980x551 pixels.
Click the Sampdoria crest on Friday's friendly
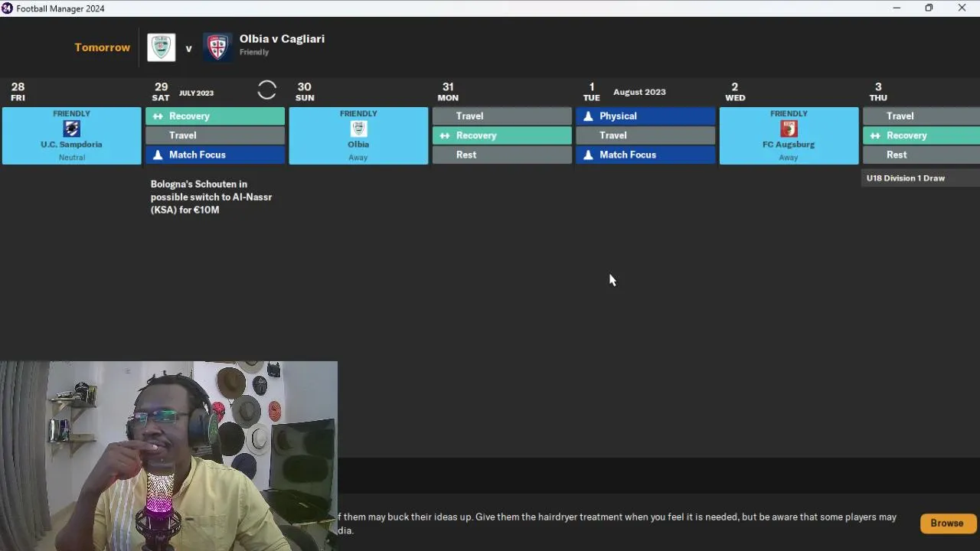pyautogui.click(x=71, y=129)
